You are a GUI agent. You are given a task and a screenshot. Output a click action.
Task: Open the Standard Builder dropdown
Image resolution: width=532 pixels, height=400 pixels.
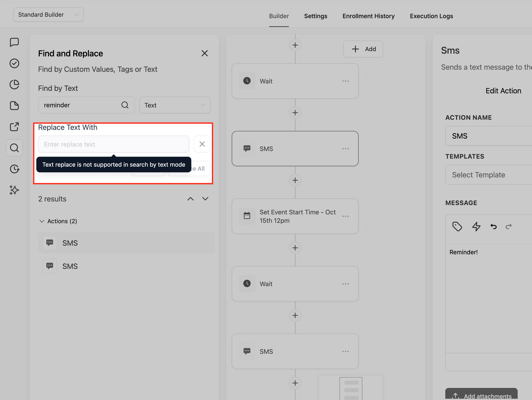coord(48,15)
